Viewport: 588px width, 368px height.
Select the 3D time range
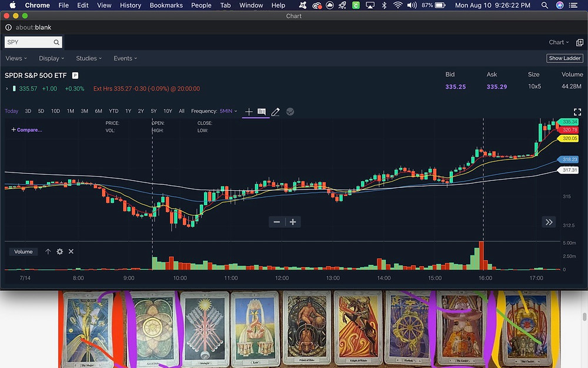(x=28, y=111)
